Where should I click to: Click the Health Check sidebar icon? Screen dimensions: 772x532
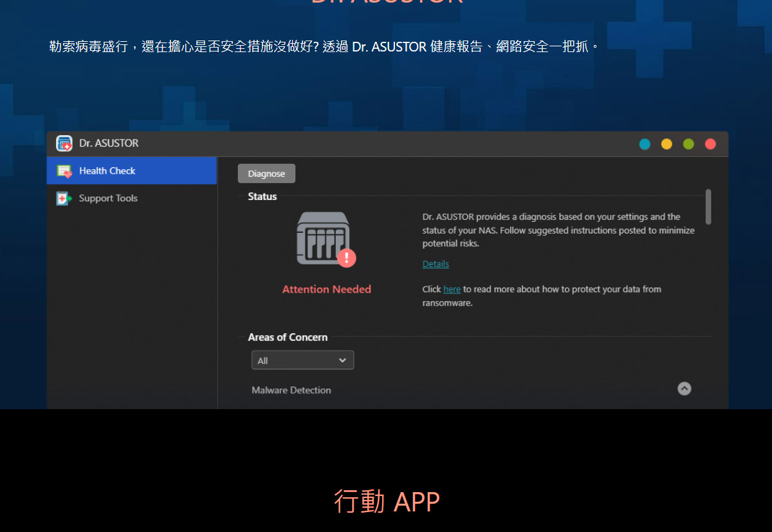[x=64, y=171]
